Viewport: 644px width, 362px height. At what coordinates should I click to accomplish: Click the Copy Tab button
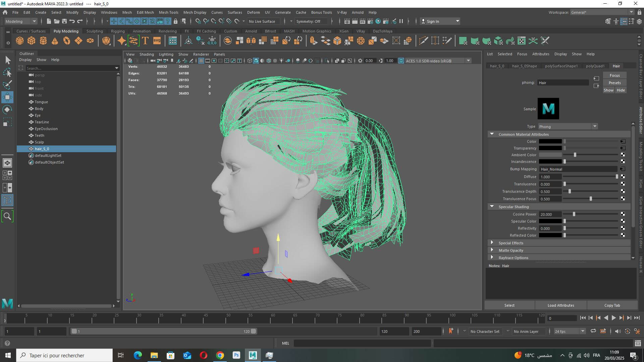click(x=612, y=305)
